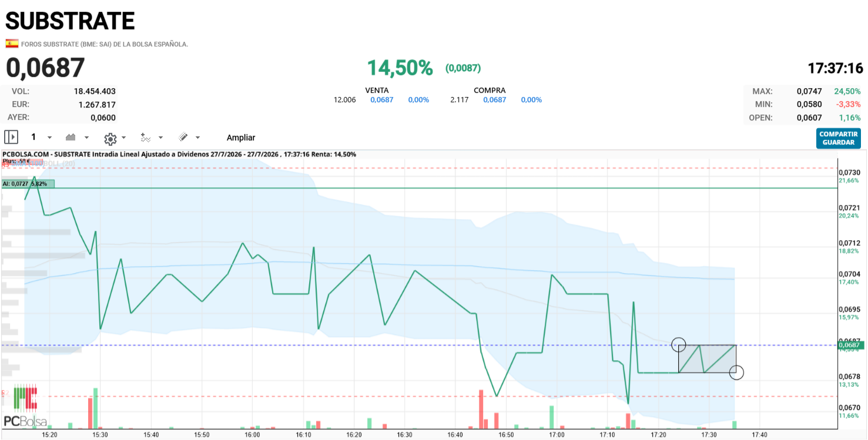This screenshot has height=440, width=868.
Task: Expand the drawing tools dropdown arrow
Action: 197,137
